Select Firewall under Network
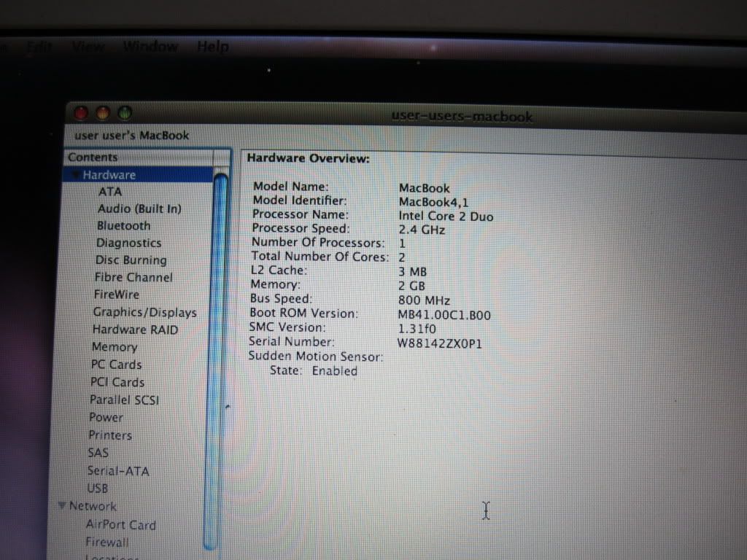Viewport: 747px width, 560px height. coord(107,542)
